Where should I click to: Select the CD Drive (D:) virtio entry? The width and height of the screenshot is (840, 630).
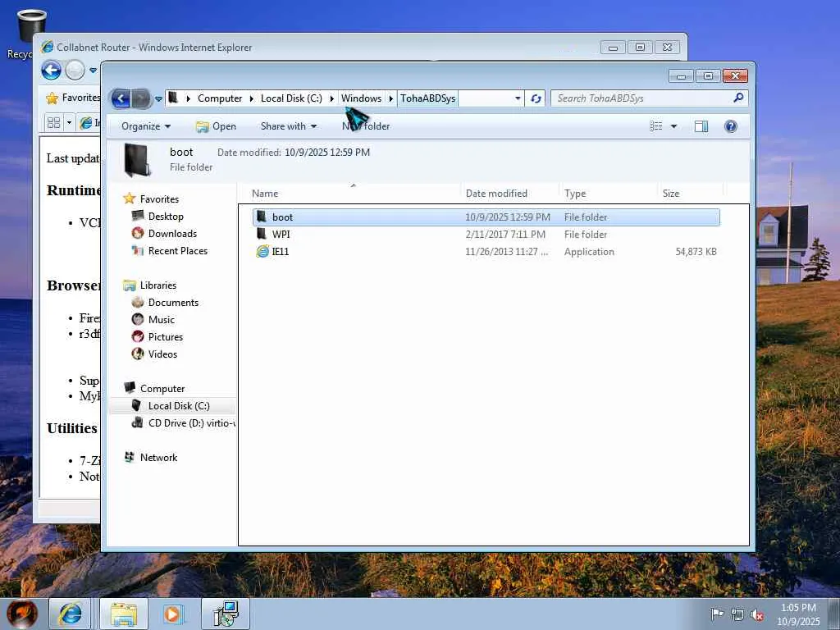[x=191, y=423]
